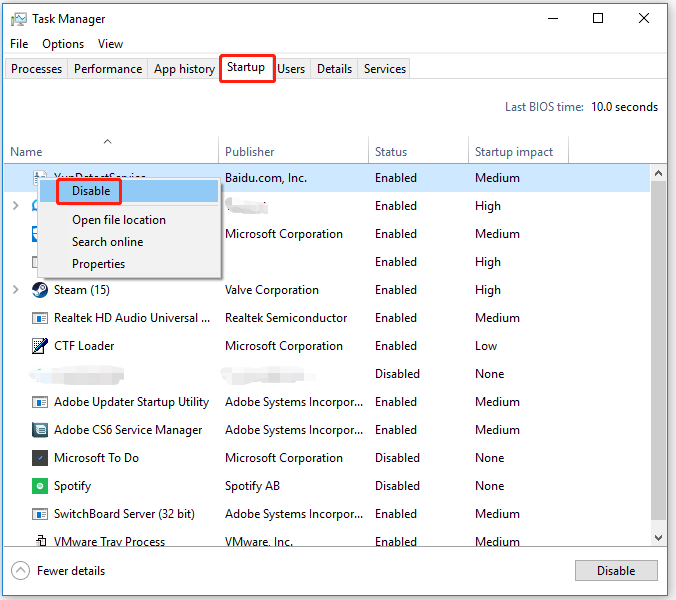676x600 pixels.
Task: Switch to the App history tab
Action: pyautogui.click(x=184, y=69)
